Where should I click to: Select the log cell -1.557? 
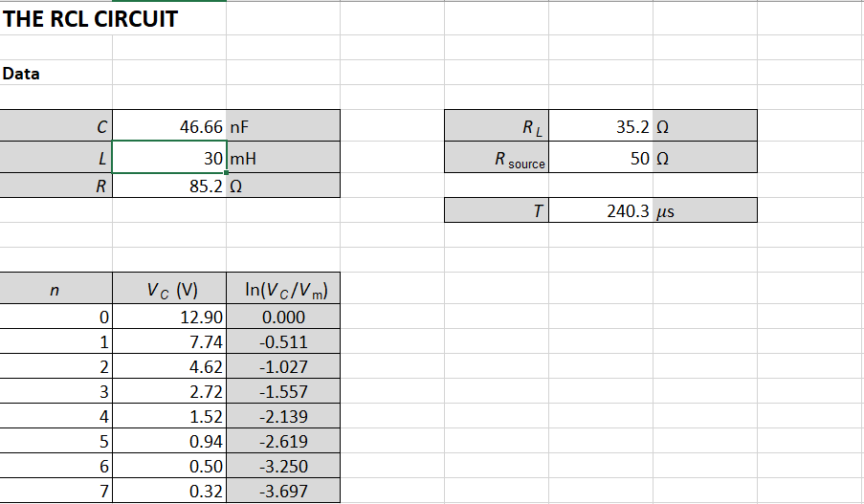pos(283,391)
